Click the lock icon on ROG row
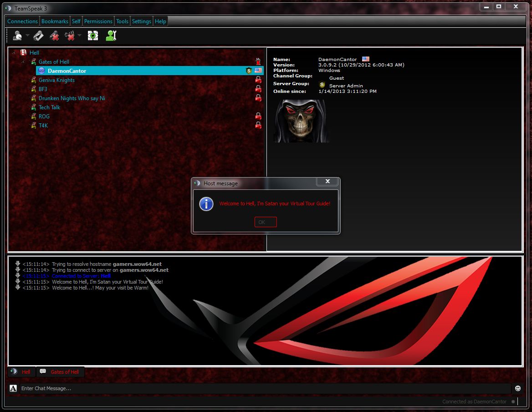Image resolution: width=532 pixels, height=412 pixels. pyautogui.click(x=258, y=116)
